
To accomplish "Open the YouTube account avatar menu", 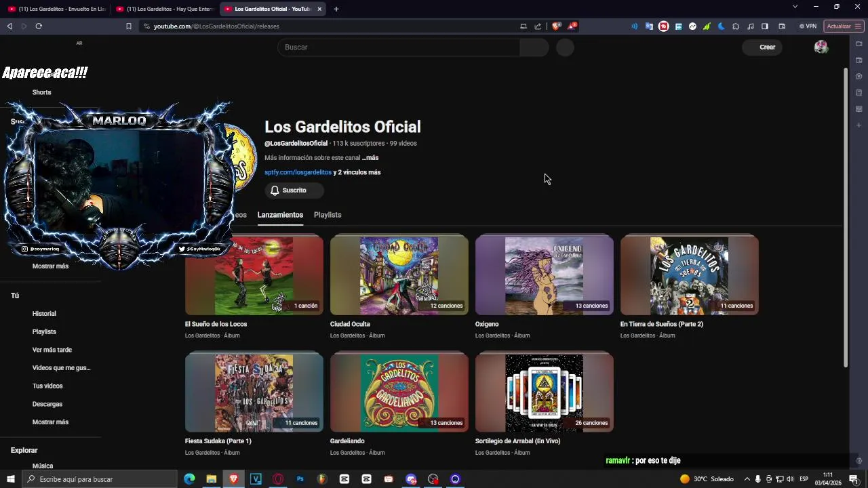I will [821, 47].
